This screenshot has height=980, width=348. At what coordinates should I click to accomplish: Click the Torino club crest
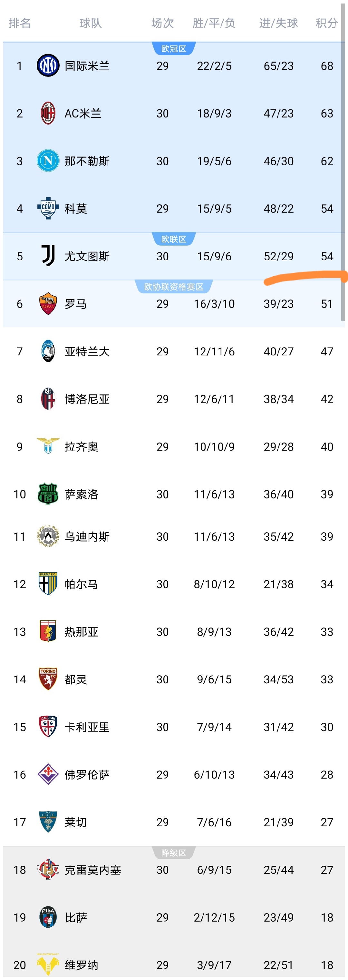(x=48, y=679)
